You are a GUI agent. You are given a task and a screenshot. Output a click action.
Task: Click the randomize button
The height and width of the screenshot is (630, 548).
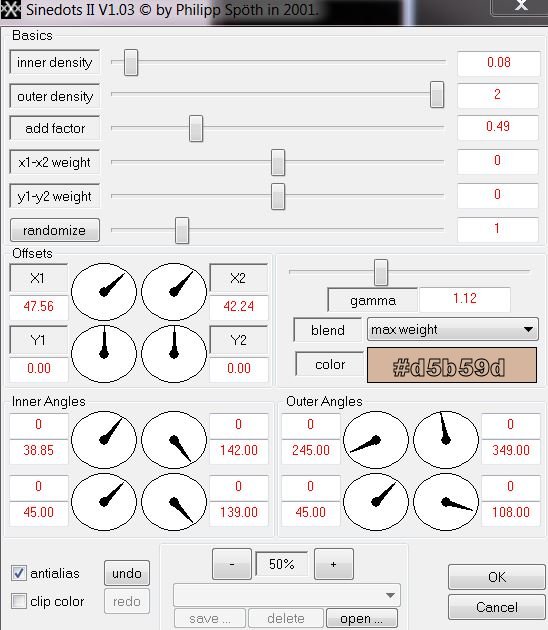55,230
